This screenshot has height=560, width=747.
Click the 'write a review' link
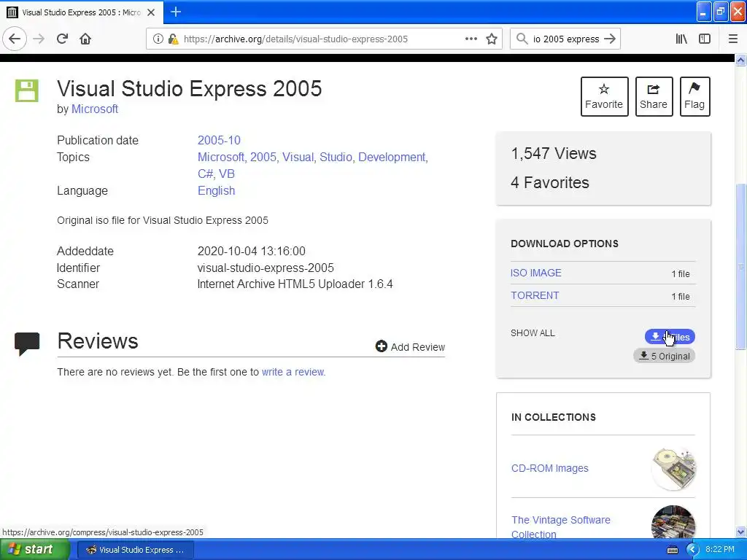293,372
